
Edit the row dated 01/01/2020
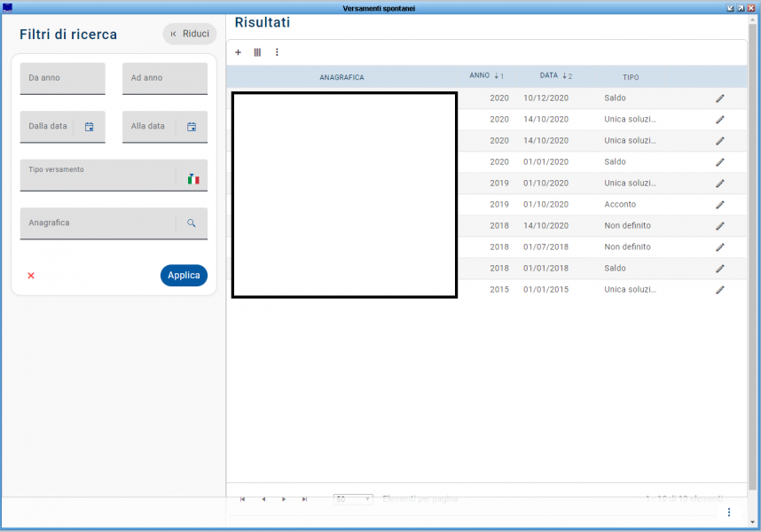(x=719, y=162)
